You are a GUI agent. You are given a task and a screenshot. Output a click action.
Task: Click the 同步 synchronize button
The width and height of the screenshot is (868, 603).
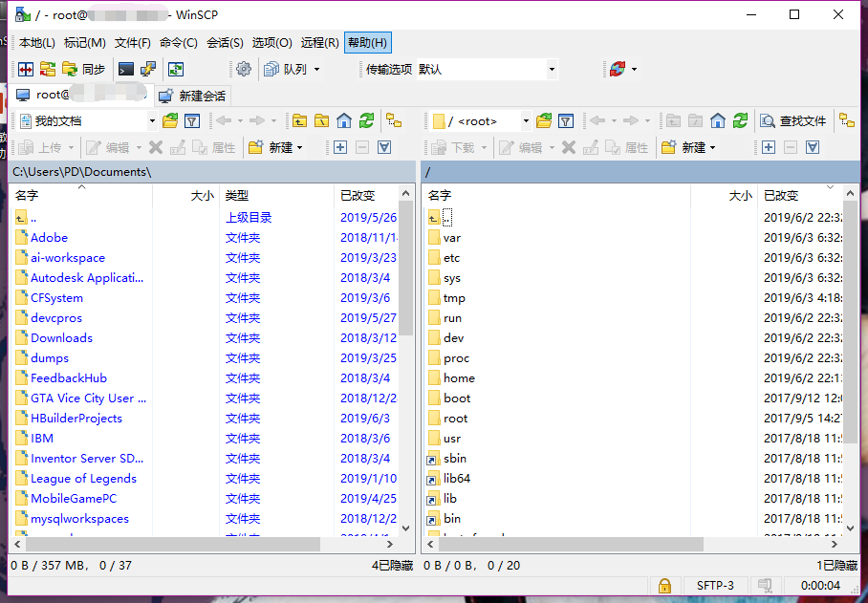83,69
